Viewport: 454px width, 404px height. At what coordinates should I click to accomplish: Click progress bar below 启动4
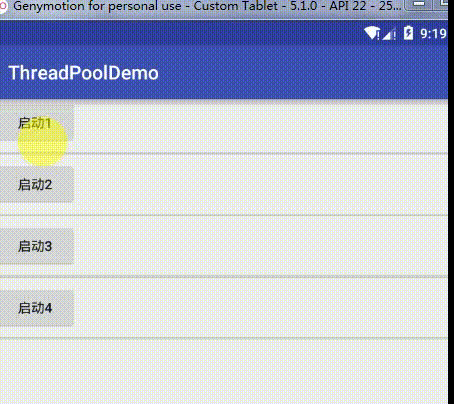click(x=224, y=338)
